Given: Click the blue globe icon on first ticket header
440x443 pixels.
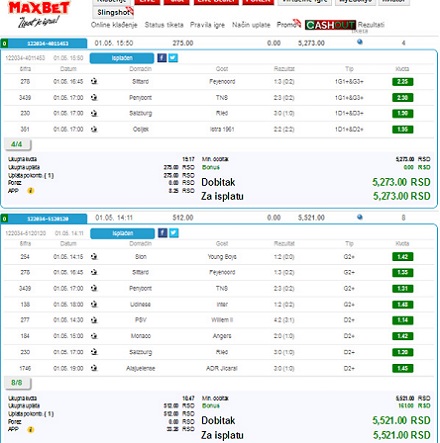Looking at the screenshot, I should click(360, 42).
